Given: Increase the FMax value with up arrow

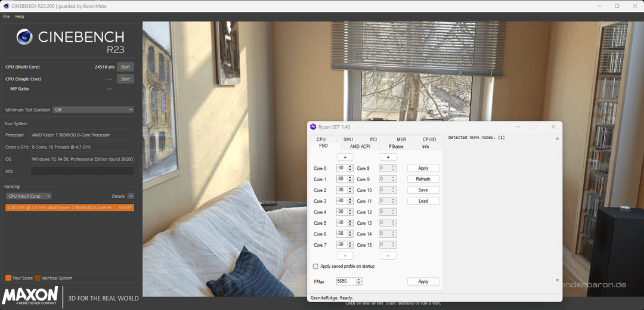Looking at the screenshot, I should (x=360, y=280).
